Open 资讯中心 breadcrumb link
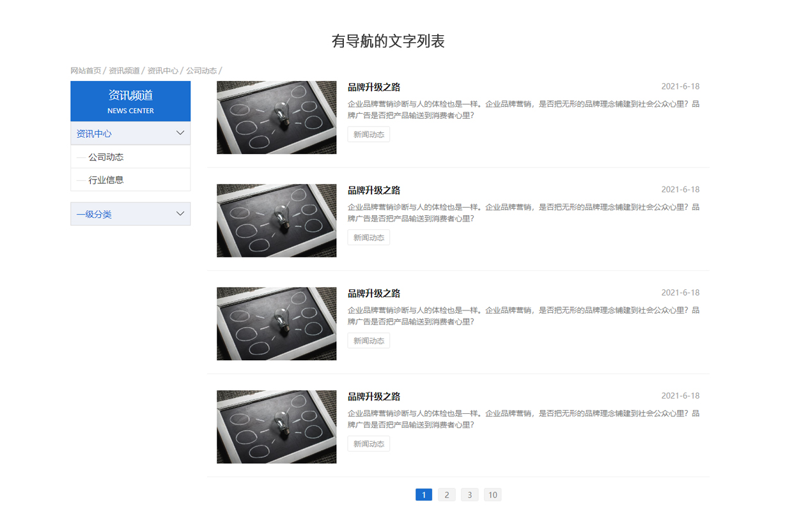Screen dimensions: 785x532 [163, 71]
